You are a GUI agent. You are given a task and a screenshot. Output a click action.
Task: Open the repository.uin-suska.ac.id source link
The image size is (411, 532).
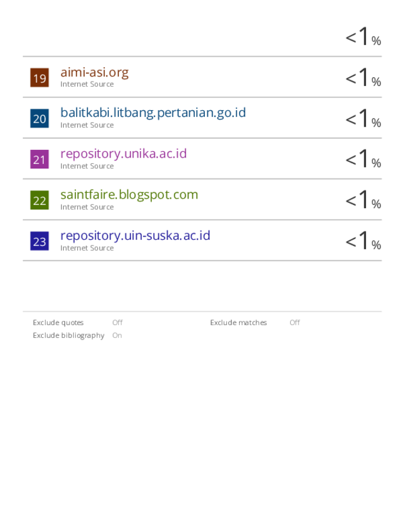135,235
